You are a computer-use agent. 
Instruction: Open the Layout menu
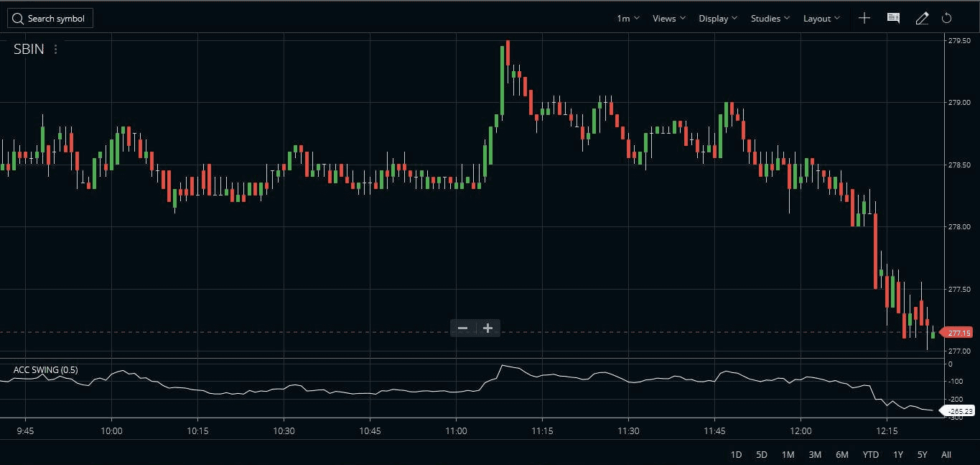click(x=820, y=18)
